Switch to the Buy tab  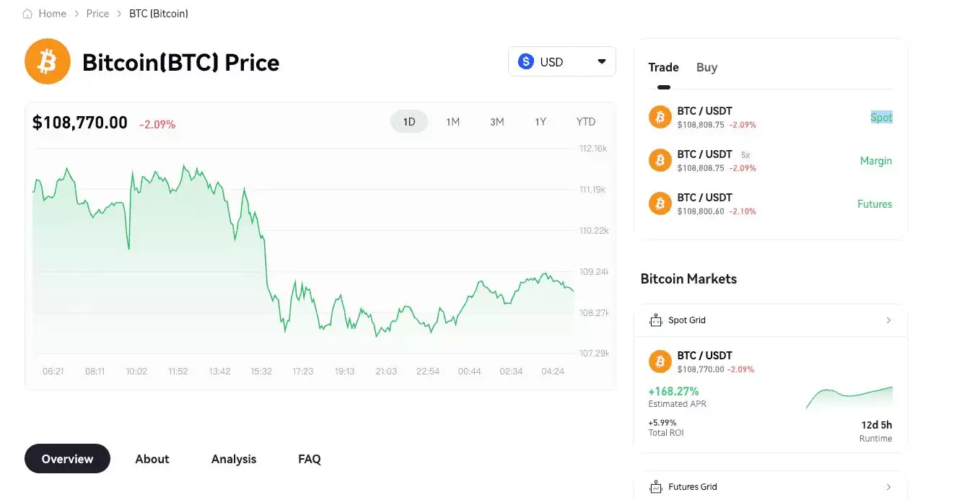click(x=706, y=67)
